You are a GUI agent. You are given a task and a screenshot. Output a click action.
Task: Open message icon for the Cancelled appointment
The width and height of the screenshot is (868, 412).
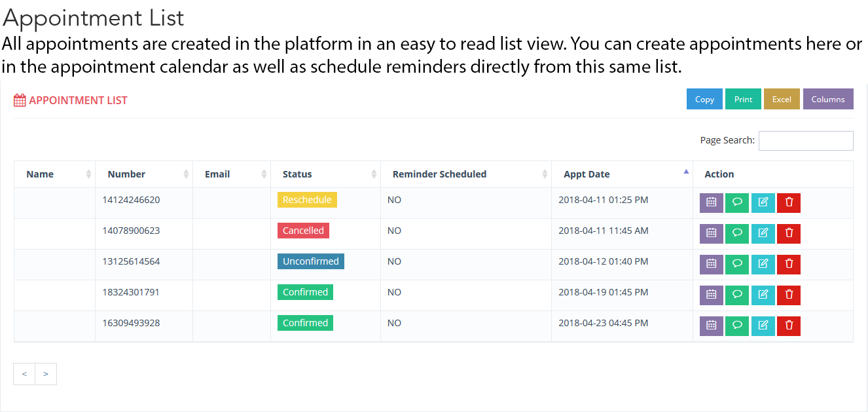[736, 234]
